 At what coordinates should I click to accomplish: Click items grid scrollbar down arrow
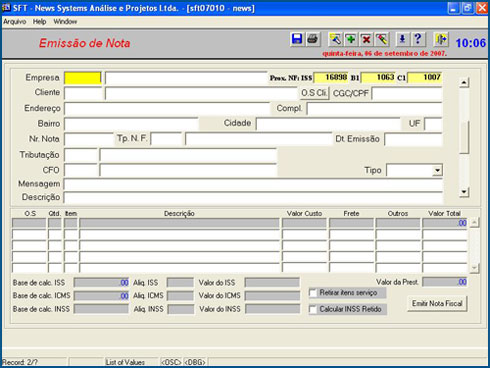475,268
